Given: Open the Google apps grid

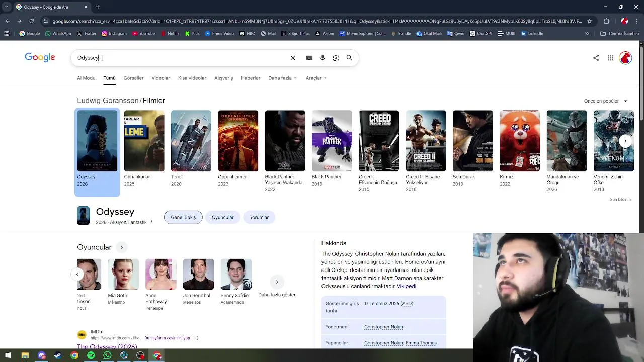Looking at the screenshot, I should tap(611, 58).
